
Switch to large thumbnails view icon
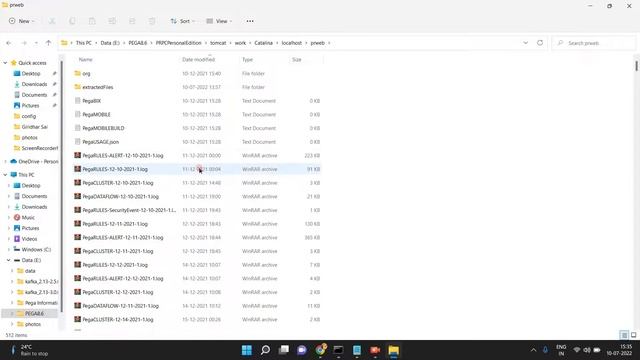pos(633,335)
